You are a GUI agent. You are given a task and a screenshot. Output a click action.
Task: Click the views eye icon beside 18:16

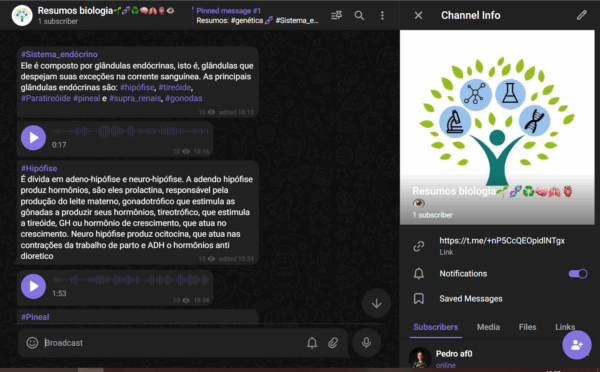pos(186,152)
